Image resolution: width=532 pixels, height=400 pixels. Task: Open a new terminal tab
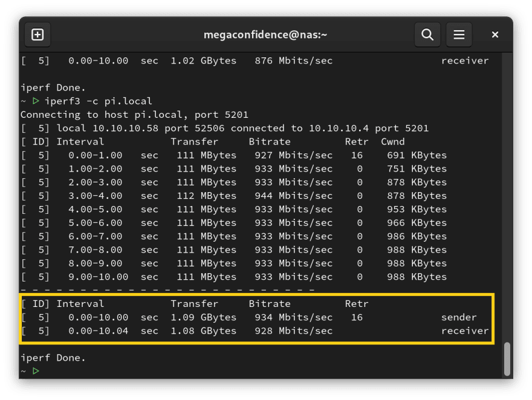(x=37, y=34)
